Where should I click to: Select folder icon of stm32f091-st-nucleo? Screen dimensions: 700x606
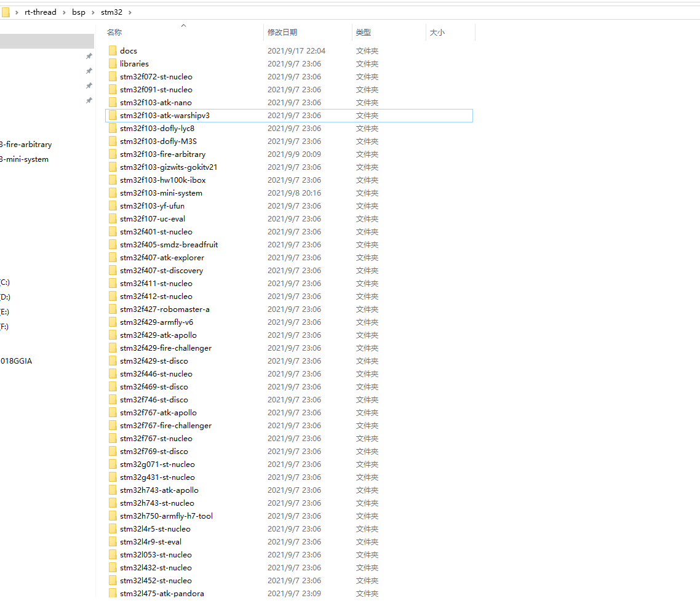coord(113,89)
